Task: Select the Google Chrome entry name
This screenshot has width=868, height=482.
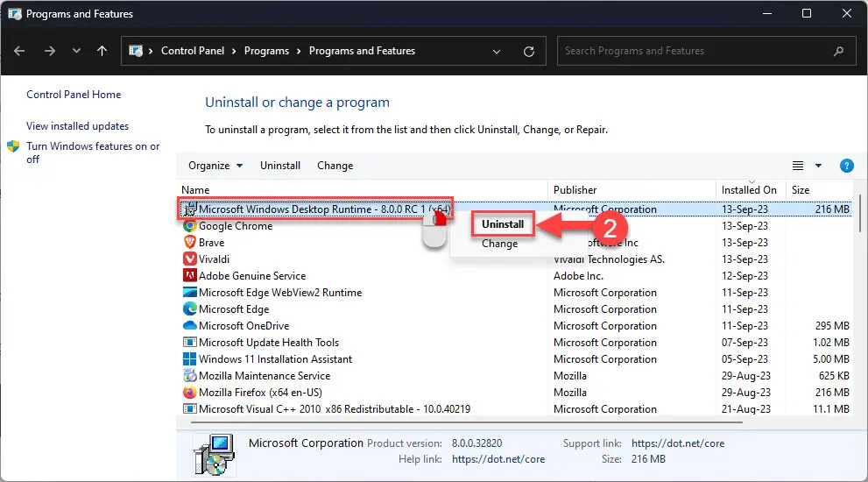Action: coord(236,226)
